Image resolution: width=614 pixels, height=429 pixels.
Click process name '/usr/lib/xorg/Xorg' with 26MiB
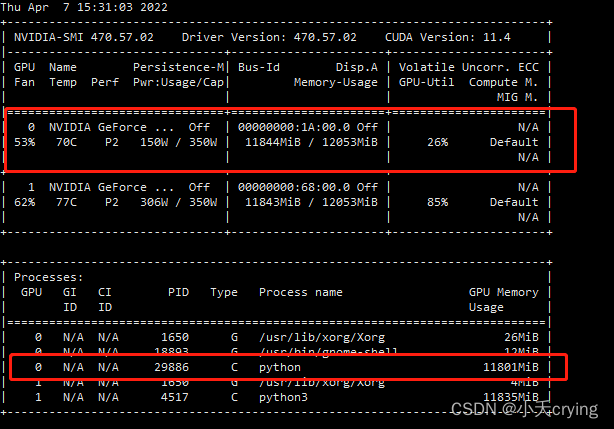(322, 337)
